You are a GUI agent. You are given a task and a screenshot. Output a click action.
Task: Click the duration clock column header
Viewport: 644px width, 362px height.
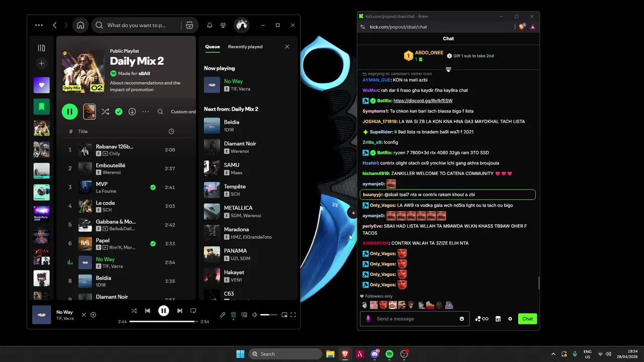click(171, 131)
